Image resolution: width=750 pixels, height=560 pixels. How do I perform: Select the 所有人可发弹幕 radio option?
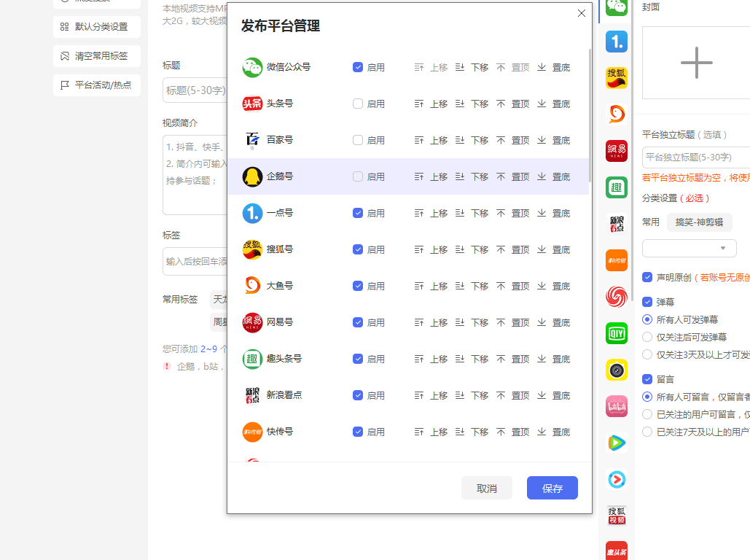647,319
